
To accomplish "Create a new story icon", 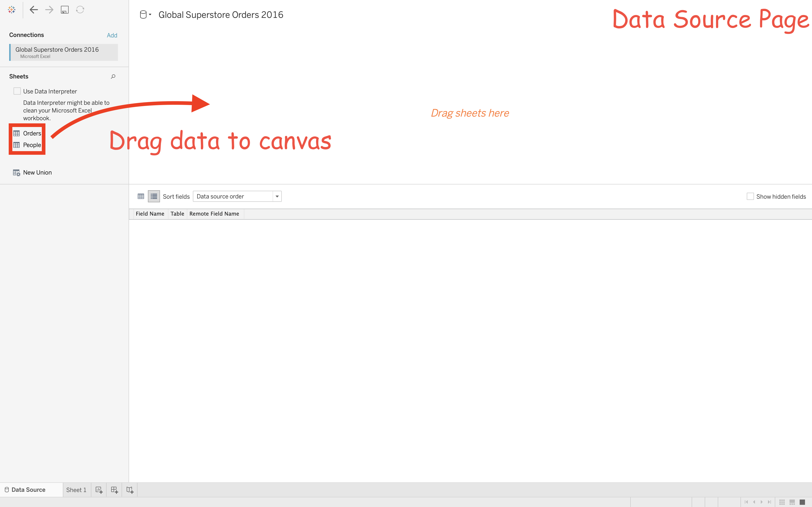I will pos(130,490).
